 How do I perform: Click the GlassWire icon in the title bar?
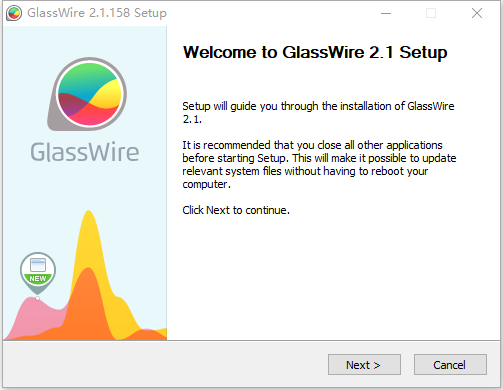click(14, 13)
